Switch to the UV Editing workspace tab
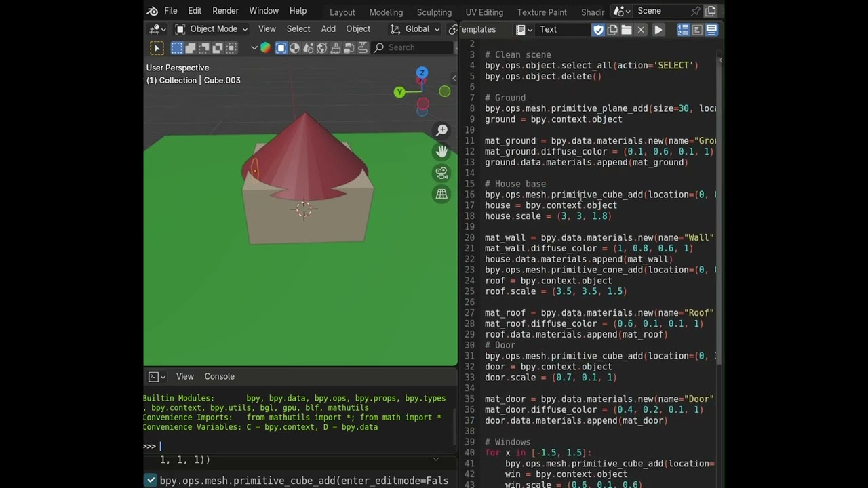The image size is (868, 488). pos(484,12)
